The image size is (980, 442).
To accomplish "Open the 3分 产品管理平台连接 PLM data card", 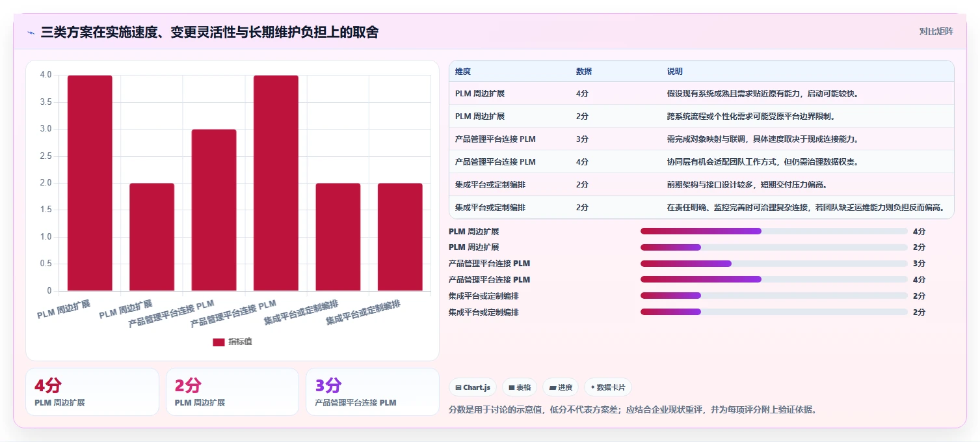I will 373,392.
